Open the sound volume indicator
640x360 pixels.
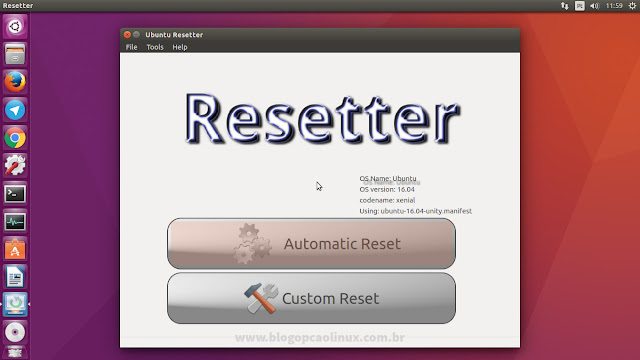(x=594, y=6)
